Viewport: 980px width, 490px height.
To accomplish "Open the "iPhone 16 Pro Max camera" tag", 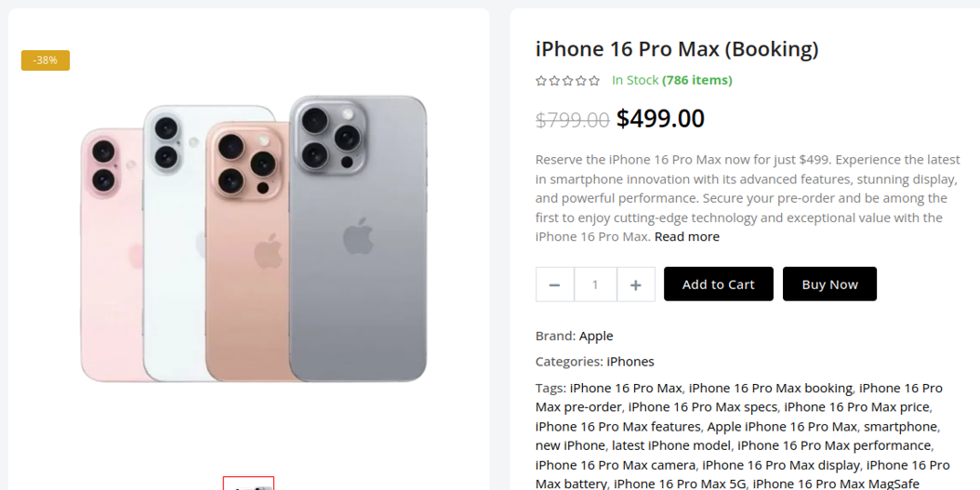I will [x=615, y=466].
